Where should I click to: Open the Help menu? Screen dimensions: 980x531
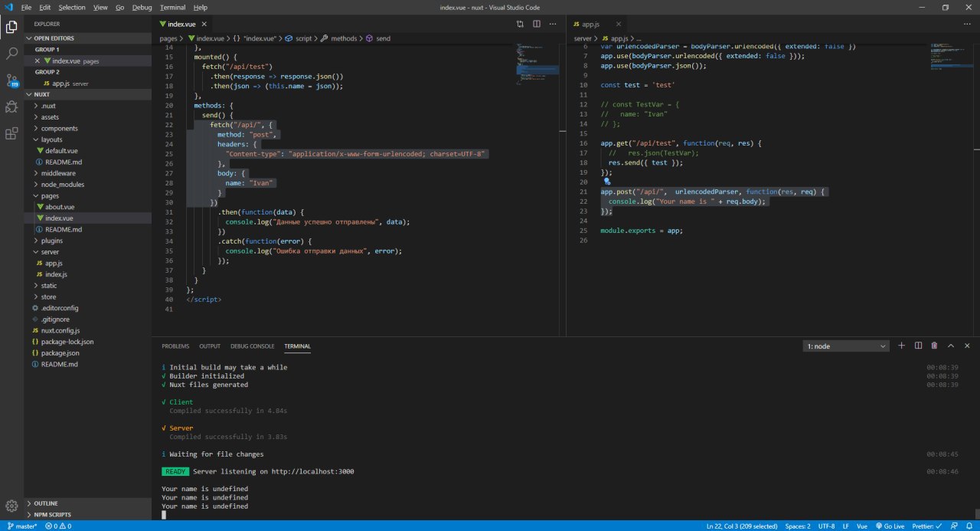[201, 7]
